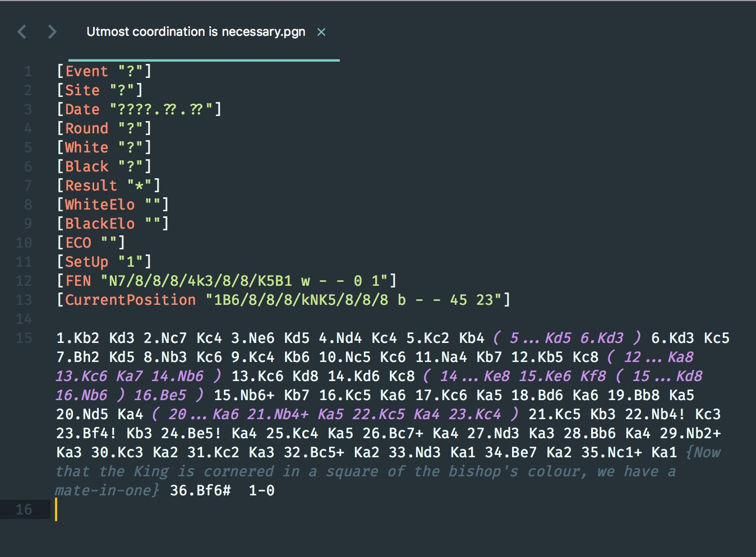756x557 pixels.
Task: Click the variation text 5 ... Kd5 6.Kd3
Action: pos(566,338)
